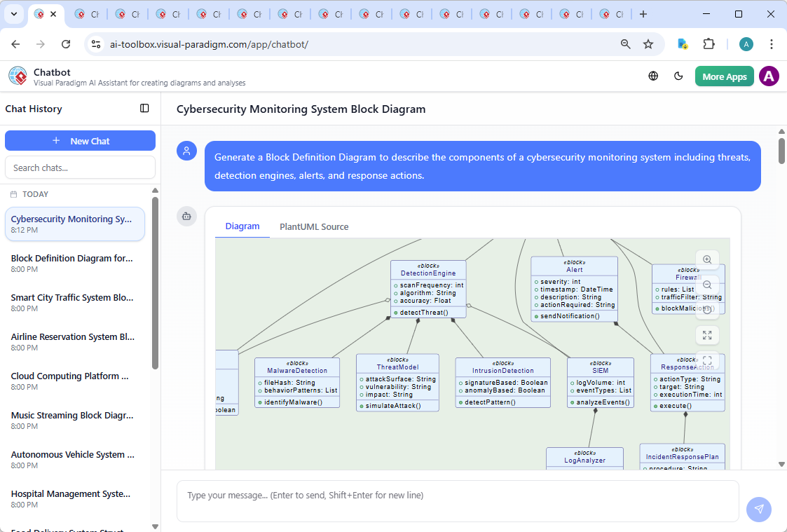787x532 pixels.
Task: Open the language globe selector
Action: point(652,76)
